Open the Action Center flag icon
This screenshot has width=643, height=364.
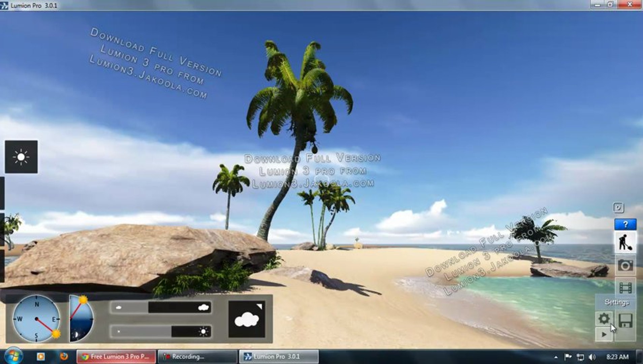tap(568, 357)
